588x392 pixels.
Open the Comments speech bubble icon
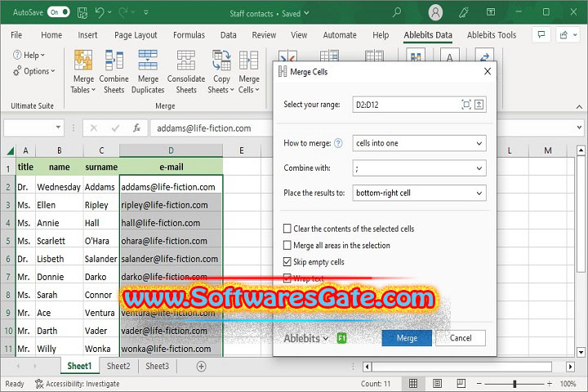[x=541, y=35]
